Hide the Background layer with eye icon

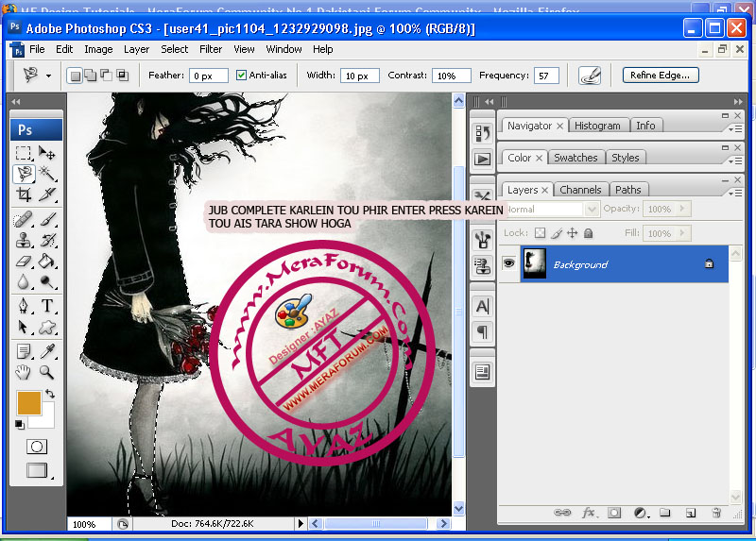508,263
